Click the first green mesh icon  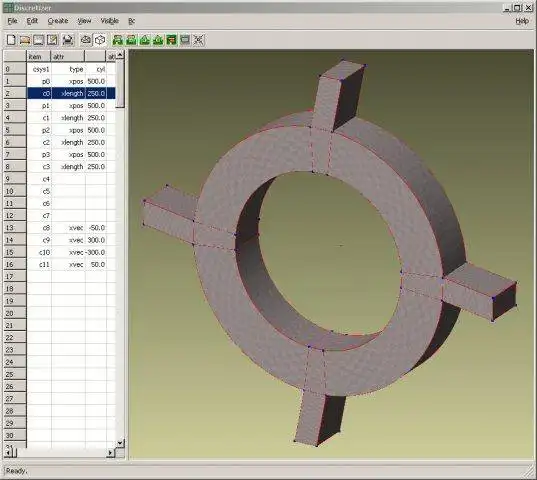[117, 40]
